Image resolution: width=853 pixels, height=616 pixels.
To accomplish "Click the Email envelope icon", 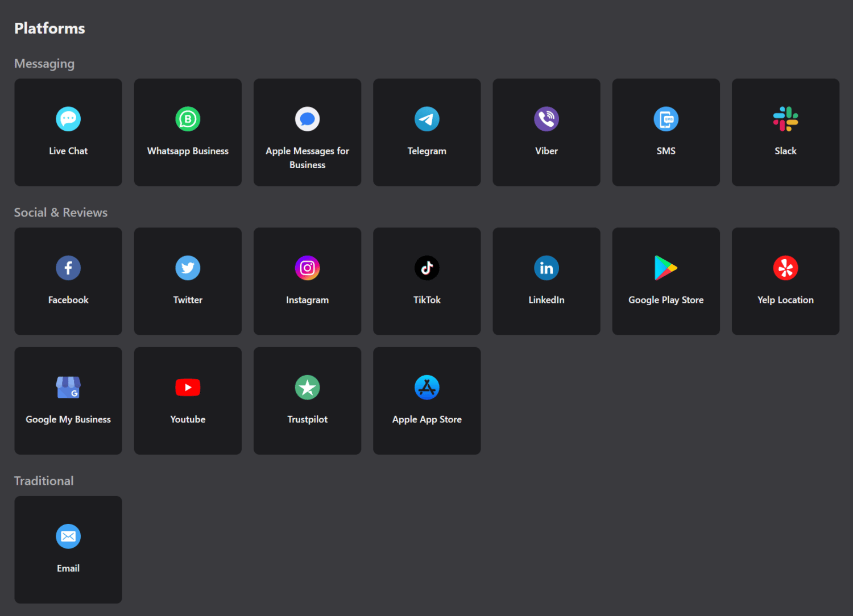I will click(68, 536).
